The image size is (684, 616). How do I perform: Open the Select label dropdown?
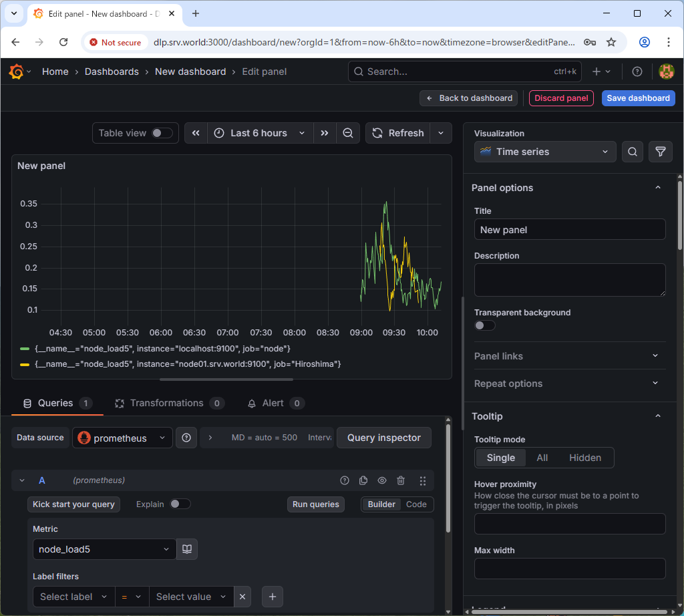click(x=73, y=597)
